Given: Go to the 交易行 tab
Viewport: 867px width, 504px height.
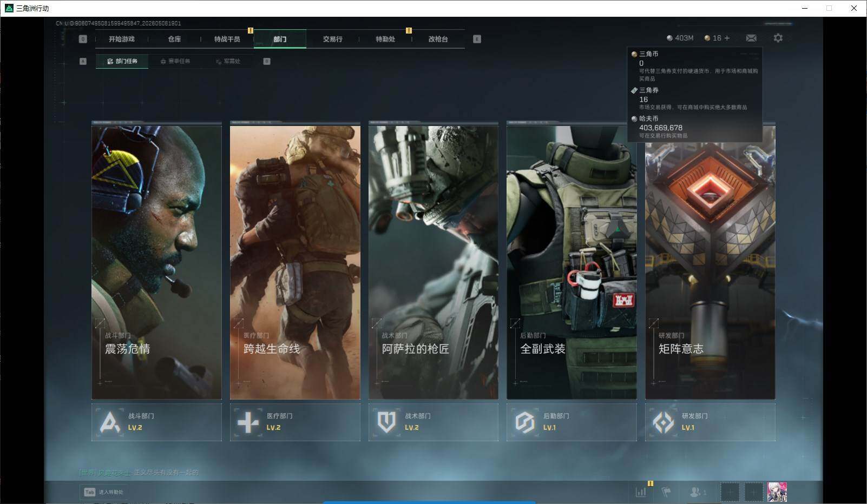Looking at the screenshot, I should pyautogui.click(x=332, y=39).
